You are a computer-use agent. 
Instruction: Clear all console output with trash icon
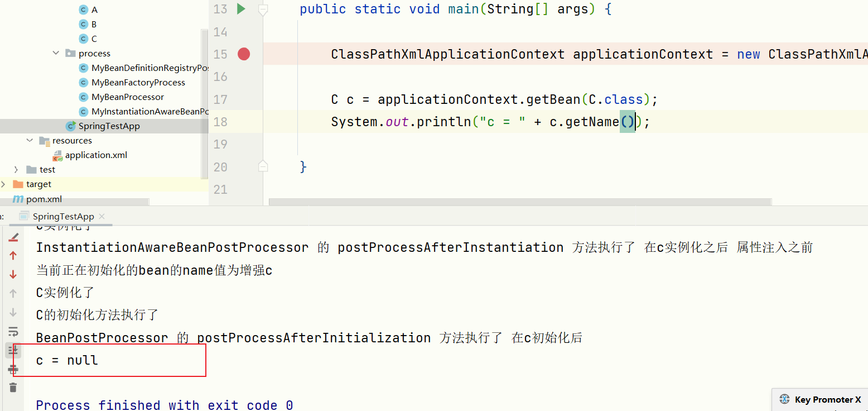pyautogui.click(x=13, y=387)
